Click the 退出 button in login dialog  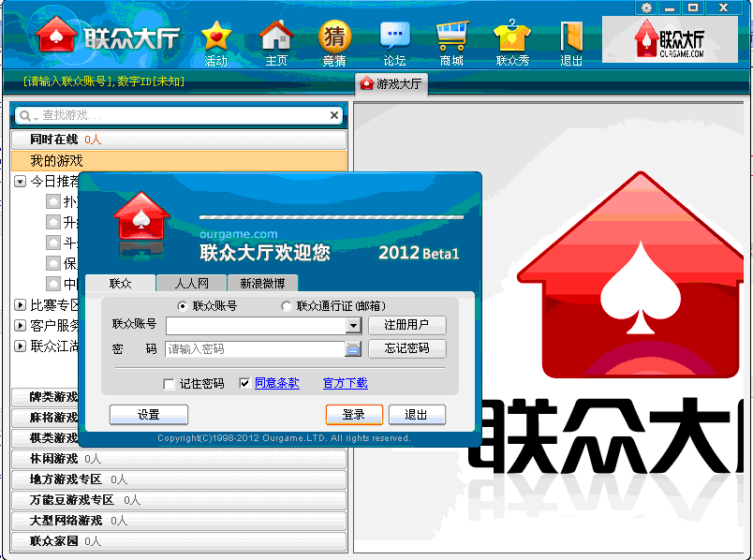pos(417,415)
